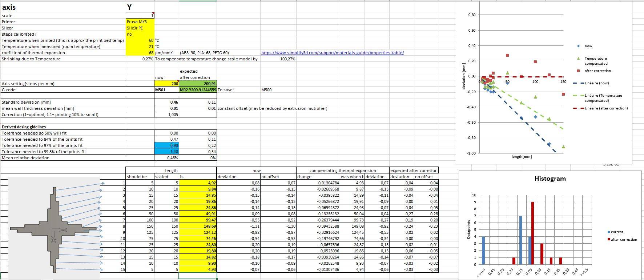Select the deviation cell '-1,31'
The width and height of the screenshot is (644, 280).
[239, 226]
